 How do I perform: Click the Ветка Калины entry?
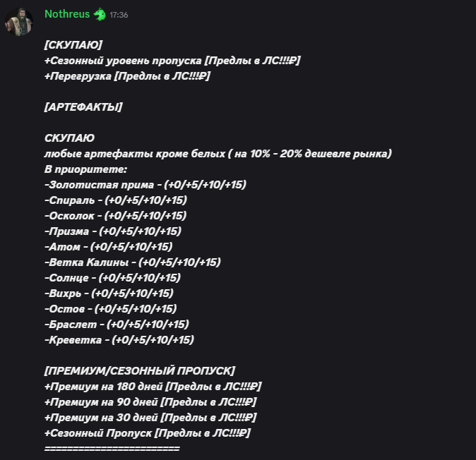(x=133, y=262)
